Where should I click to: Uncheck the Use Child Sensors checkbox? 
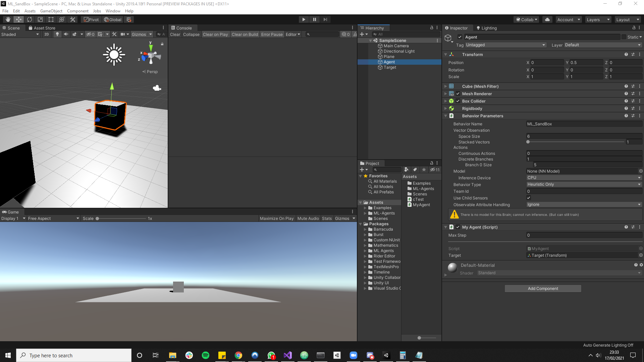(x=529, y=198)
